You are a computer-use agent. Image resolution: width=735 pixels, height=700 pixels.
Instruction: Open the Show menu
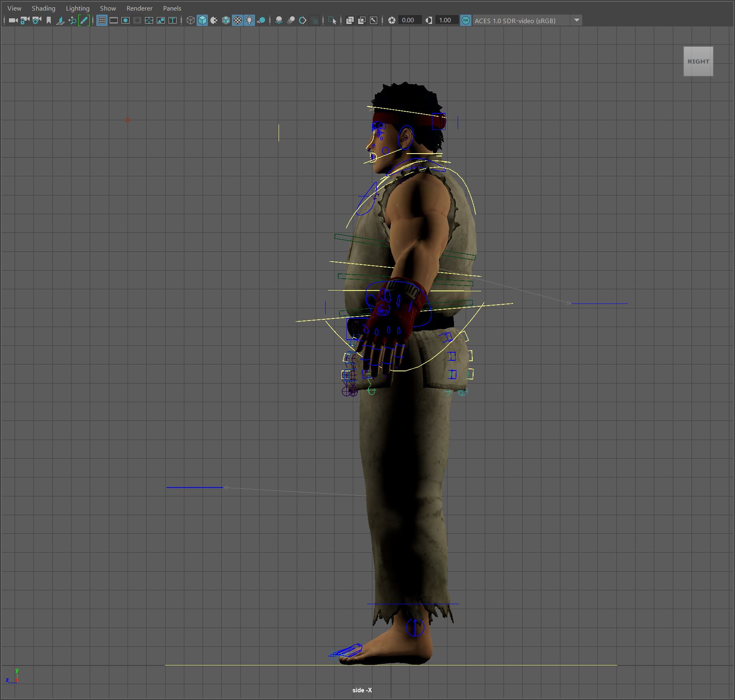click(108, 8)
